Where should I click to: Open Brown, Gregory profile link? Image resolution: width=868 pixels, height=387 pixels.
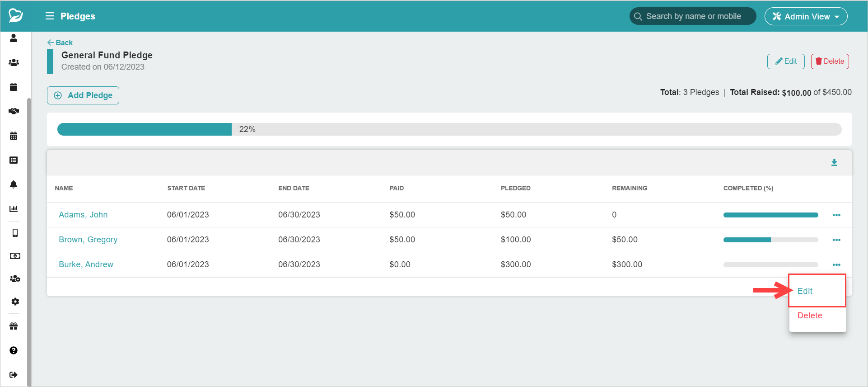pos(88,240)
